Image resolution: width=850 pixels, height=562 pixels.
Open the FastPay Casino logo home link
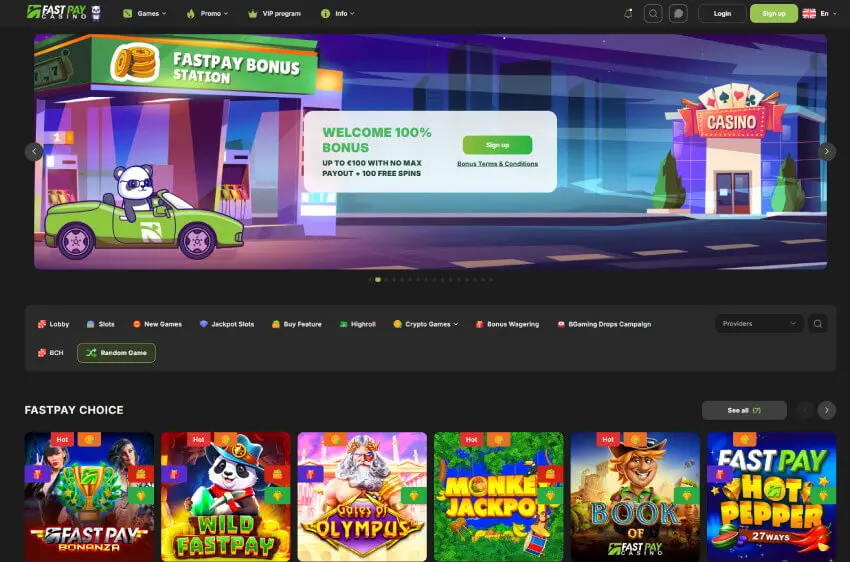[x=57, y=12]
